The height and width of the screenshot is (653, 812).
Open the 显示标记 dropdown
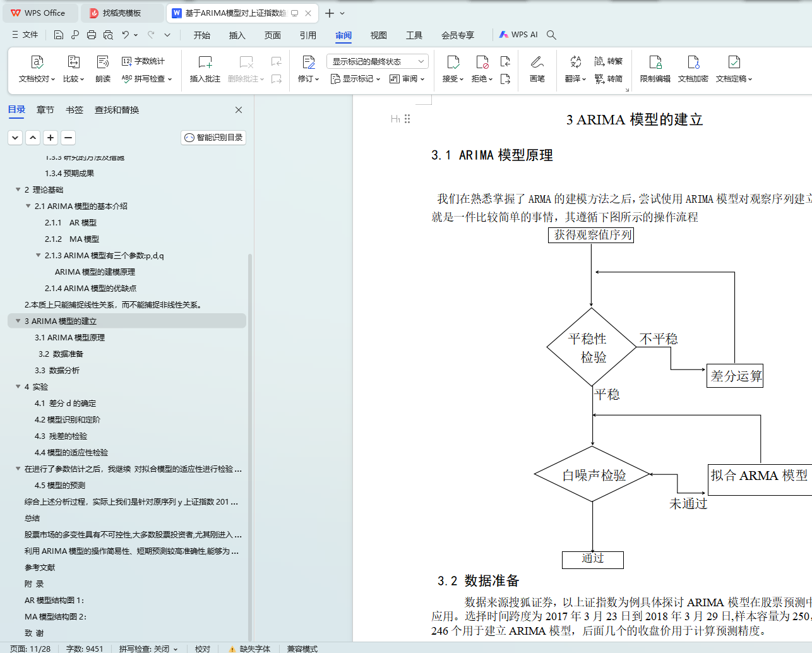click(355, 79)
